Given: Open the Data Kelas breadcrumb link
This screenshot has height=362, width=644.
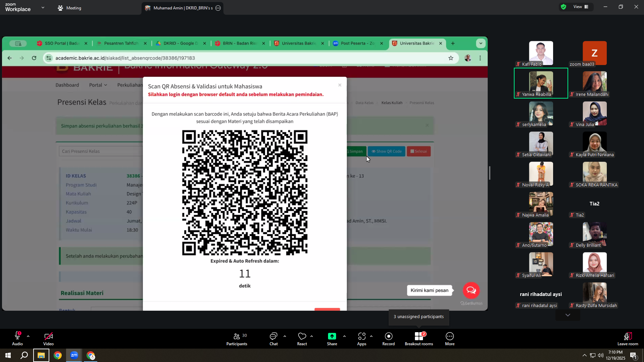Looking at the screenshot, I should coord(364,103).
